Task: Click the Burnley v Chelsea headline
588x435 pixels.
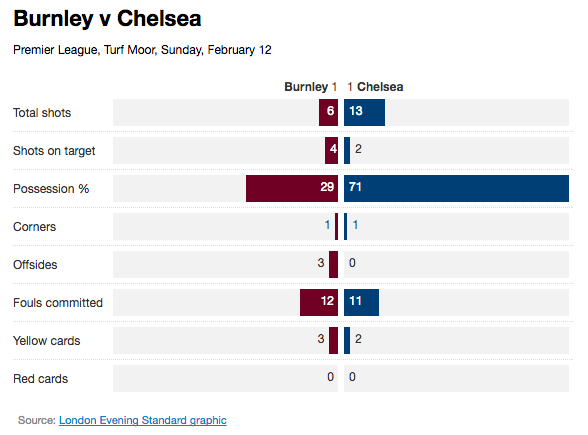Action: [107, 18]
